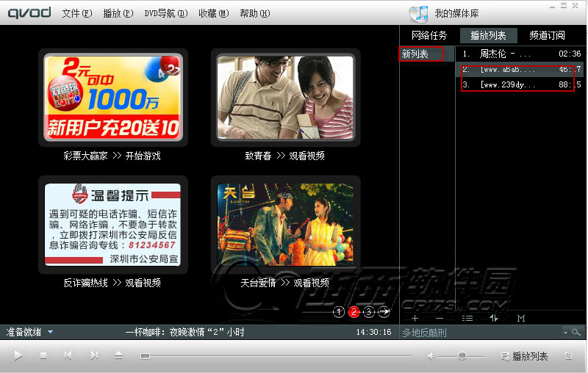Click 彩票大赢家 >> 开始游戏 link
The image size is (588, 373).
point(112,156)
